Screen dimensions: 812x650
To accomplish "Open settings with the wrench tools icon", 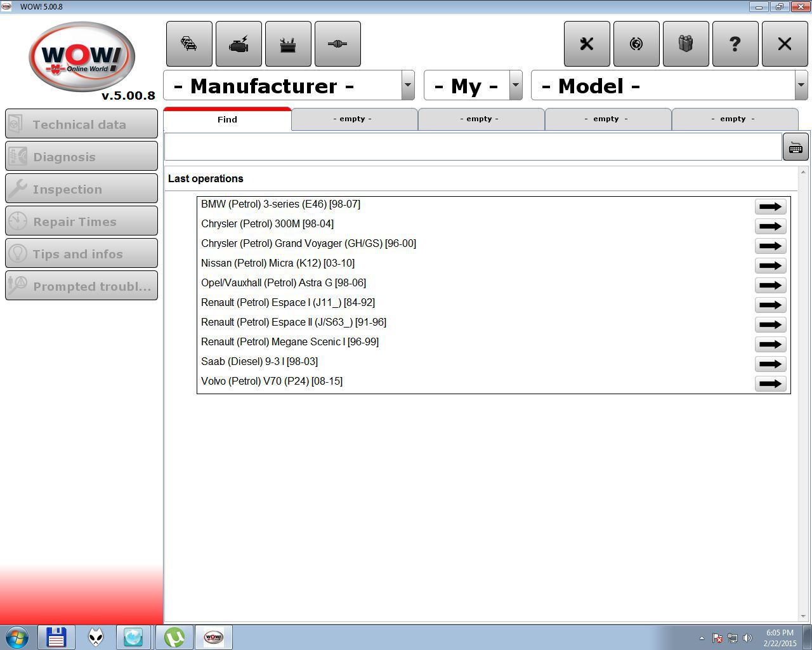I will (x=587, y=44).
